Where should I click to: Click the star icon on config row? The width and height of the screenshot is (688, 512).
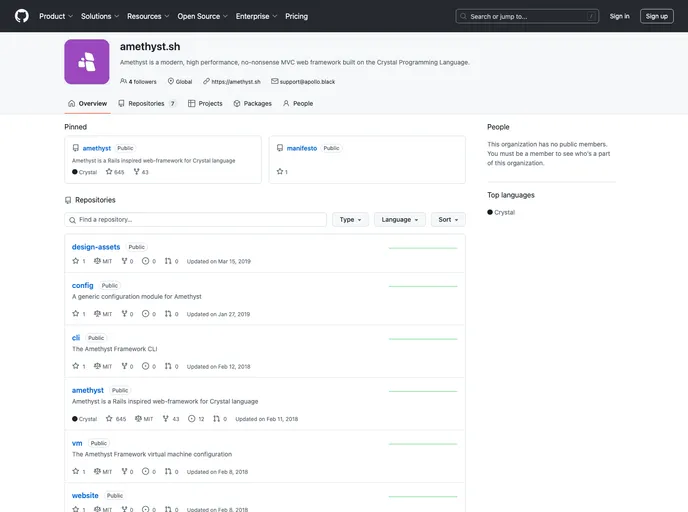coord(75,314)
